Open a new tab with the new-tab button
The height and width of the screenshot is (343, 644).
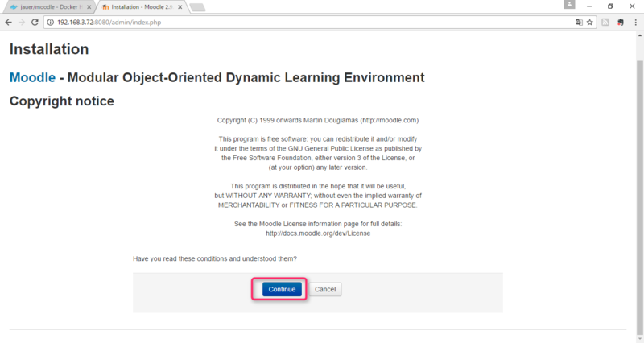pos(197,7)
